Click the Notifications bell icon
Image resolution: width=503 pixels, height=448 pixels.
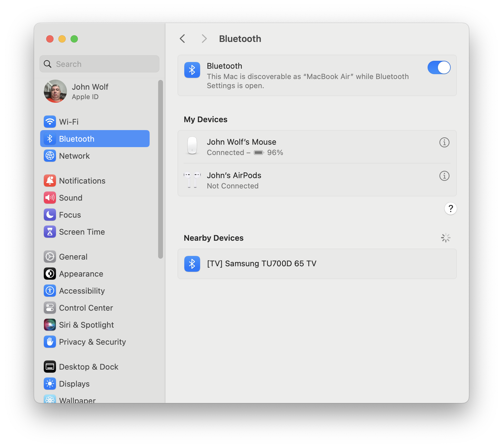point(50,181)
